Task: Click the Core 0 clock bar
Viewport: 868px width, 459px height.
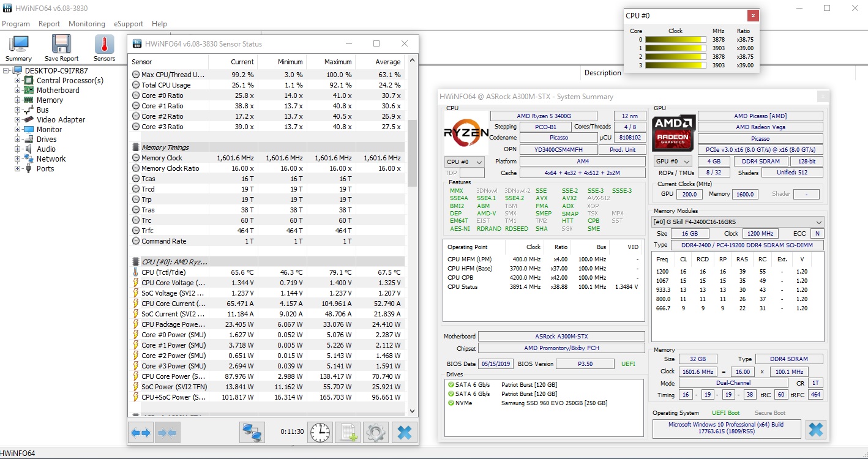Action: [x=675, y=39]
